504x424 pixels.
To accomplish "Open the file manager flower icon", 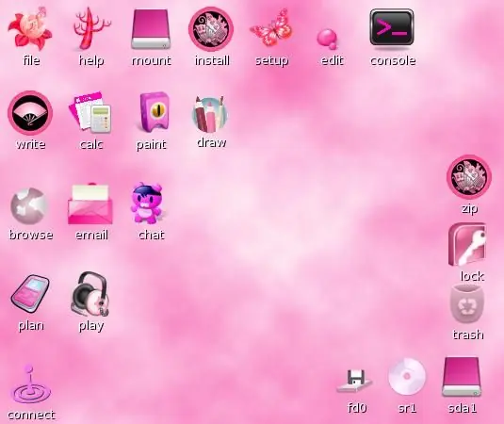I will coord(30,28).
